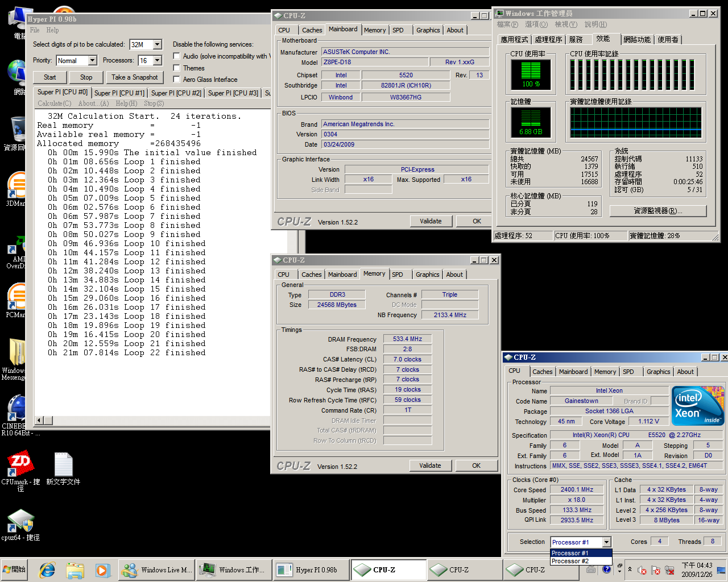Click the Stop button in Hyper PI
The image size is (728, 582).
[x=86, y=77]
